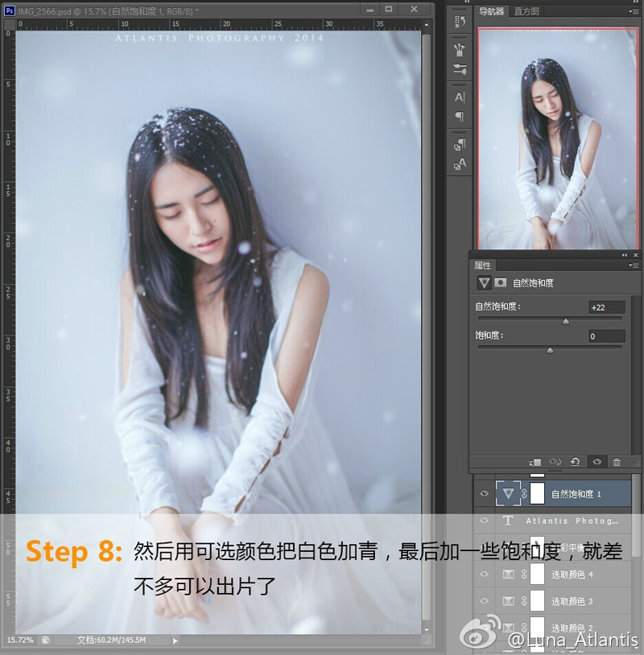Image resolution: width=644 pixels, height=655 pixels.
Task: Click the 选取颜色 4 layer mask thumbnail
Action: [538, 574]
